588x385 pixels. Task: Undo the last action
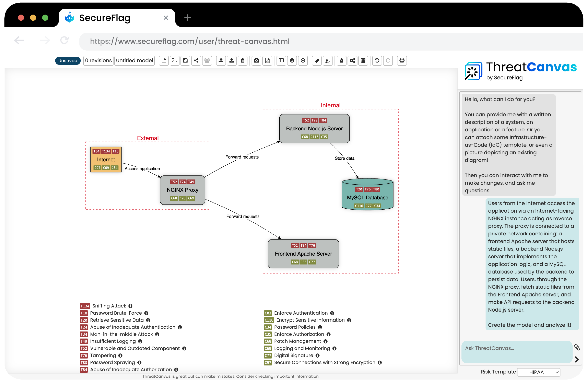click(377, 61)
